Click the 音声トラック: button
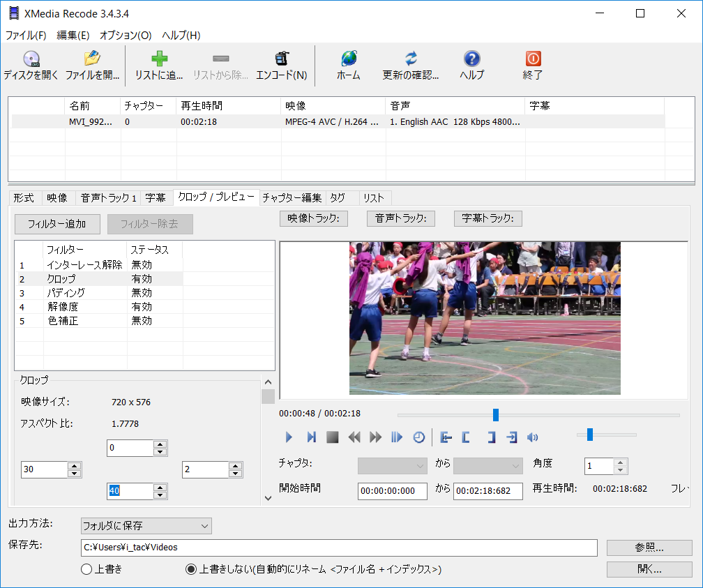 [x=401, y=218]
